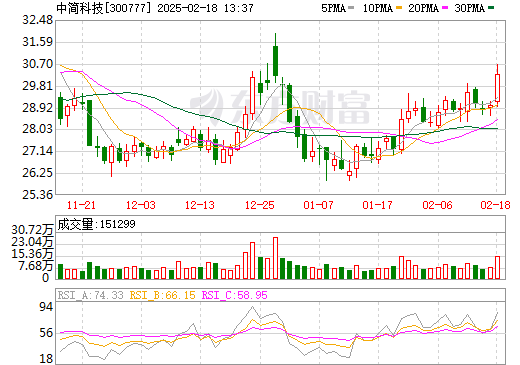Image resolution: width=520 pixels, height=365 pixels.
Task: Click the 20PMA legend label
Action: pyautogui.click(x=423, y=8)
